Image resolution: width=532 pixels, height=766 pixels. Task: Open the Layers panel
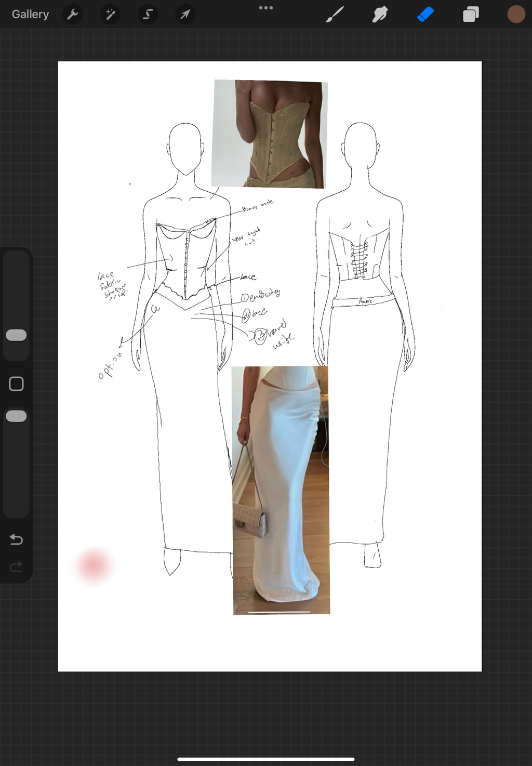point(470,14)
